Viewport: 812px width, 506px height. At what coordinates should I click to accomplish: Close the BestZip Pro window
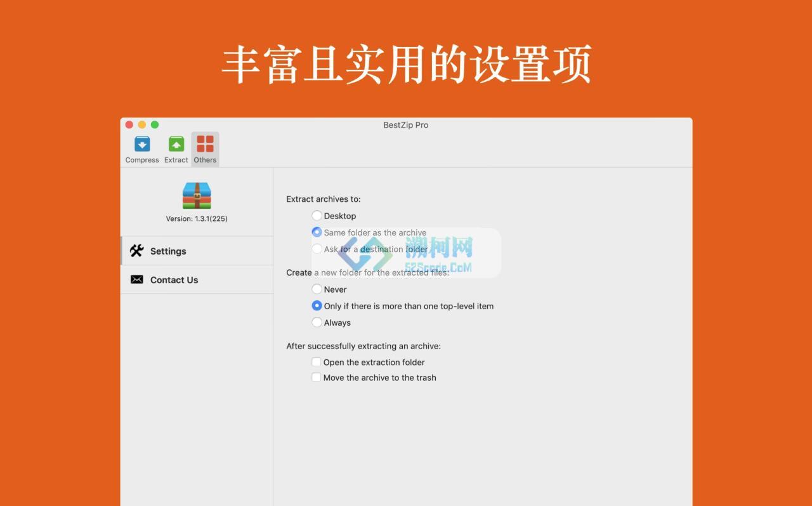129,125
